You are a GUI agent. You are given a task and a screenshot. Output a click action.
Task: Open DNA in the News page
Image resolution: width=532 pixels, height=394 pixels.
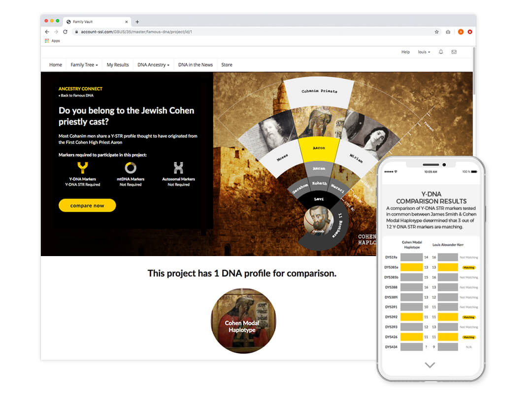(196, 65)
